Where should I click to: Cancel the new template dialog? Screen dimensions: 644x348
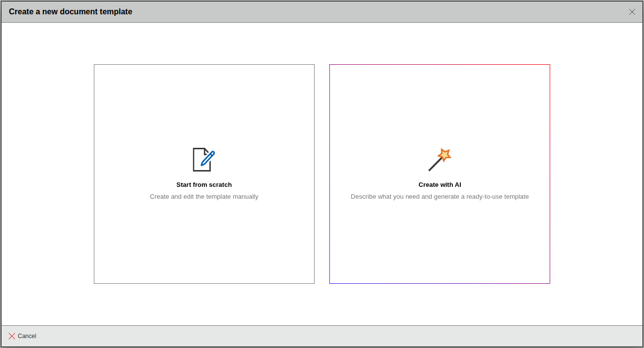click(x=22, y=336)
